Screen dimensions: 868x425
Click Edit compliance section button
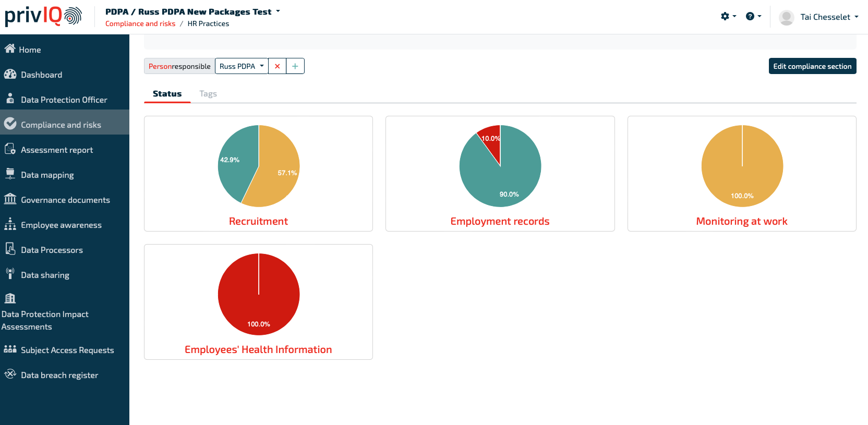coord(812,66)
